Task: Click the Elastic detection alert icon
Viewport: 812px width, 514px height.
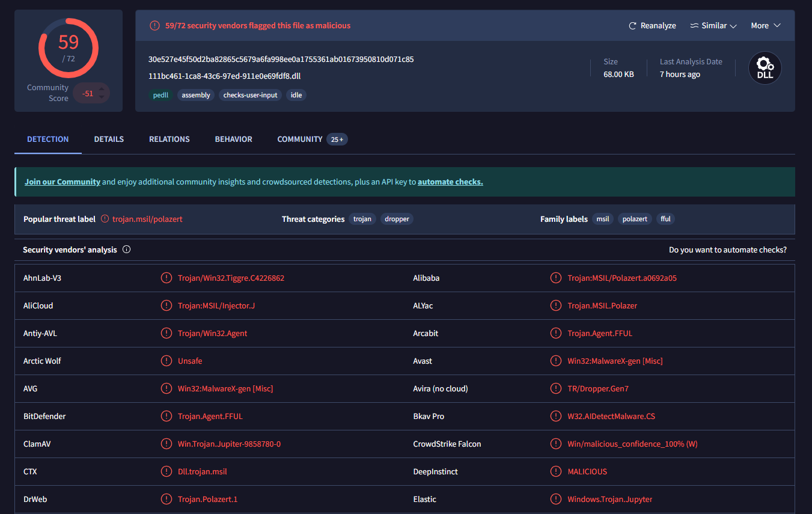Action: click(556, 499)
